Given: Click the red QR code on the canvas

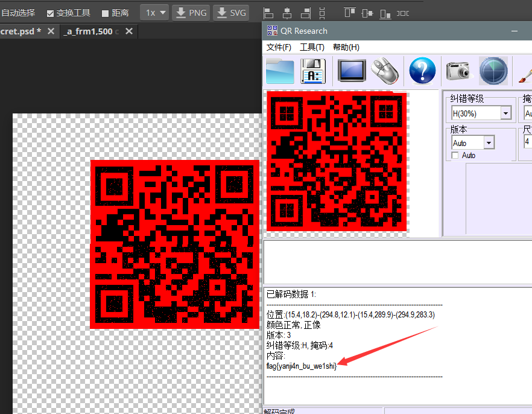Looking at the screenshot, I should tap(175, 244).
